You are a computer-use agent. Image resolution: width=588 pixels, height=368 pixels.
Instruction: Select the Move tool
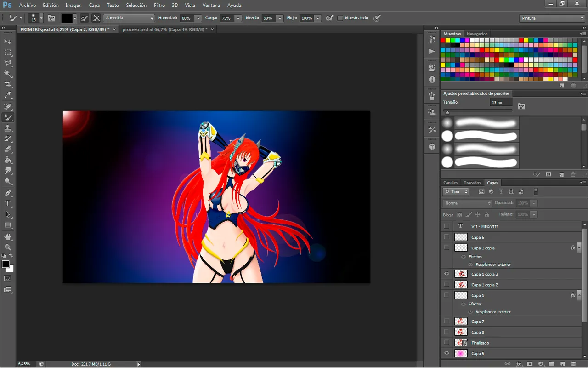[x=8, y=41]
